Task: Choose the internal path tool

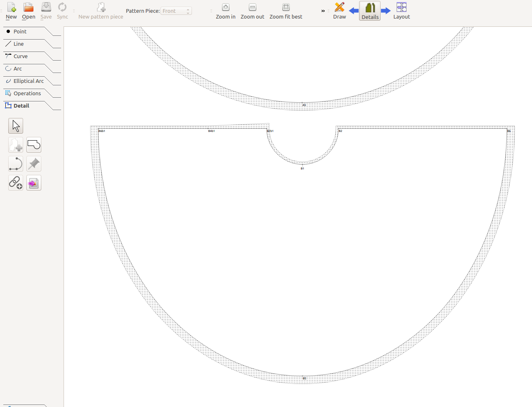Action: point(16,164)
